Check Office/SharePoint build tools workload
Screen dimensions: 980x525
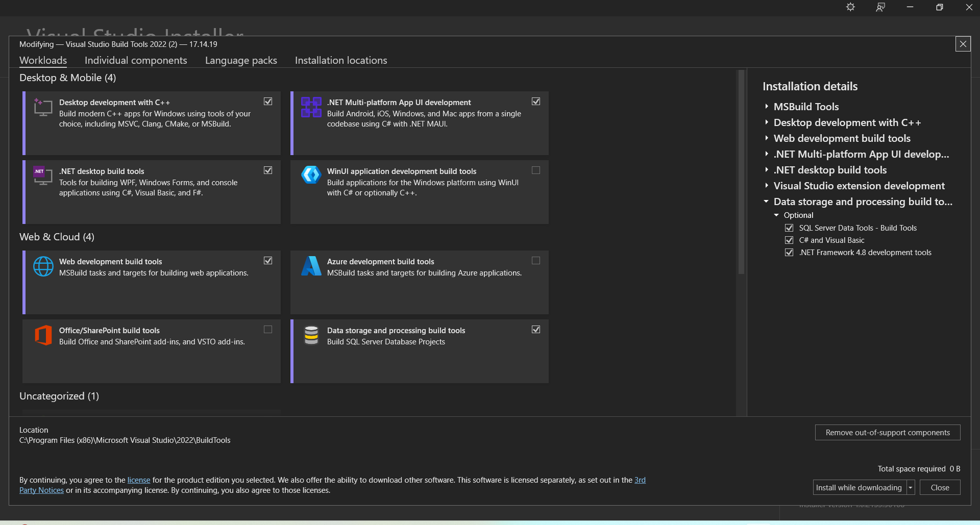[268, 330]
